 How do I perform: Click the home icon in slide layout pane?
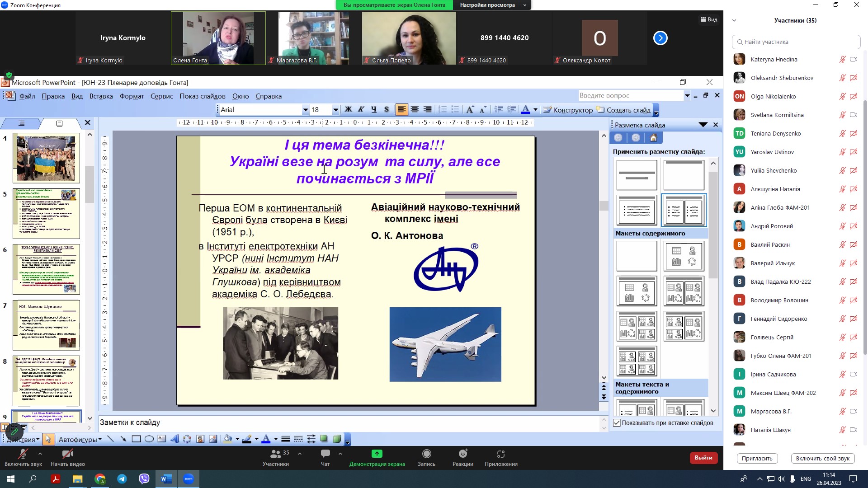653,138
